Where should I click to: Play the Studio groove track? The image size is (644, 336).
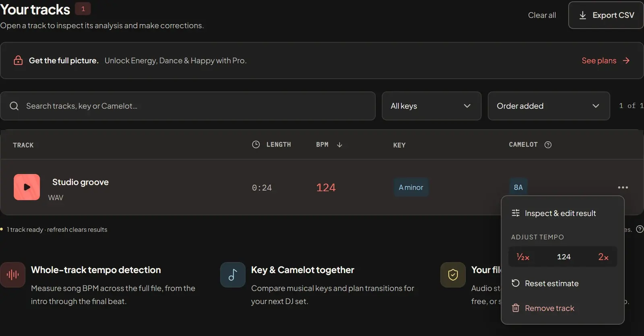27,187
